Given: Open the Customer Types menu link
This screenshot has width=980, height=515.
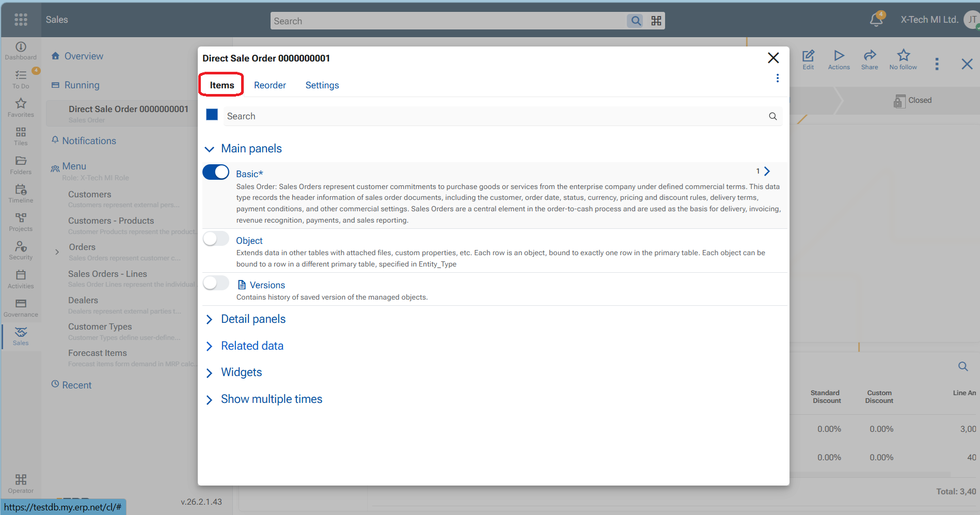Looking at the screenshot, I should pos(100,326).
